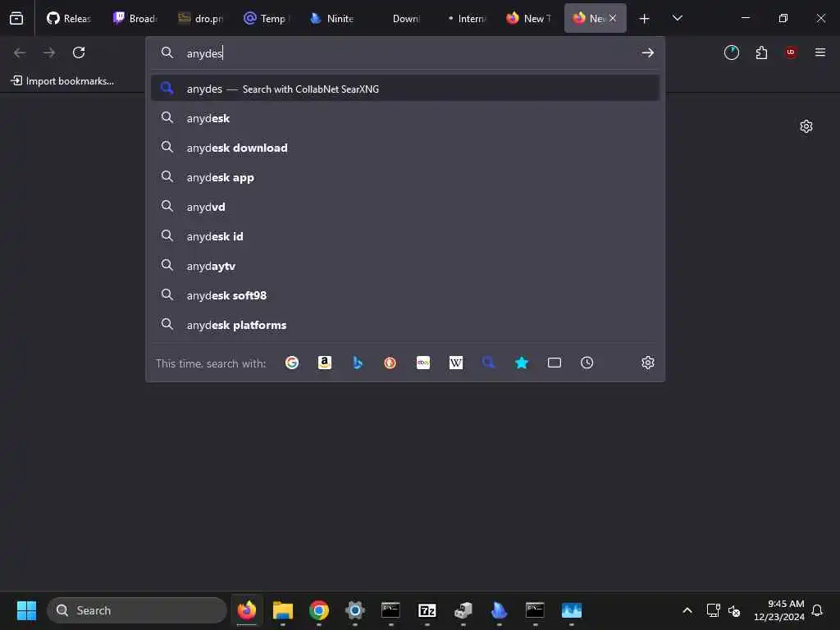Open Firefox from the taskbar
The height and width of the screenshot is (630, 840).
click(247, 610)
